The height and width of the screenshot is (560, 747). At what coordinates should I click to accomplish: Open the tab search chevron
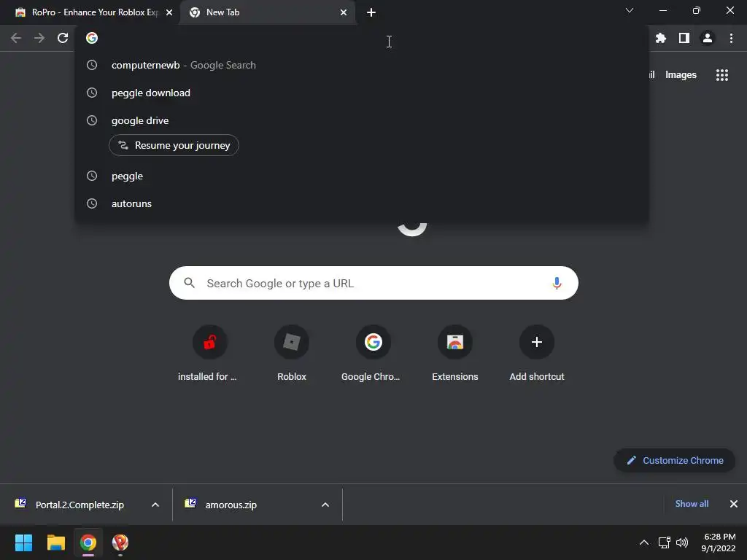coord(630,10)
